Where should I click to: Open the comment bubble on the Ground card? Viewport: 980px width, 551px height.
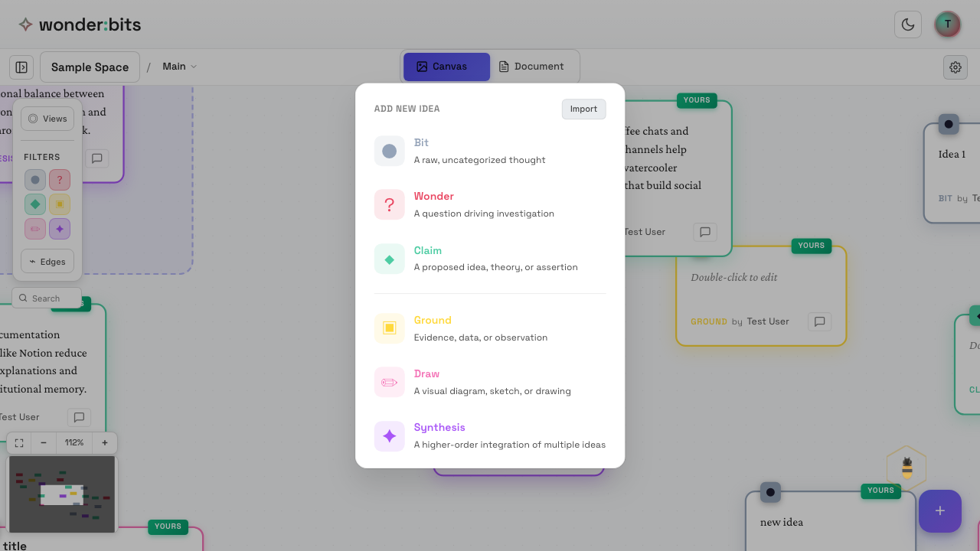(x=818, y=321)
